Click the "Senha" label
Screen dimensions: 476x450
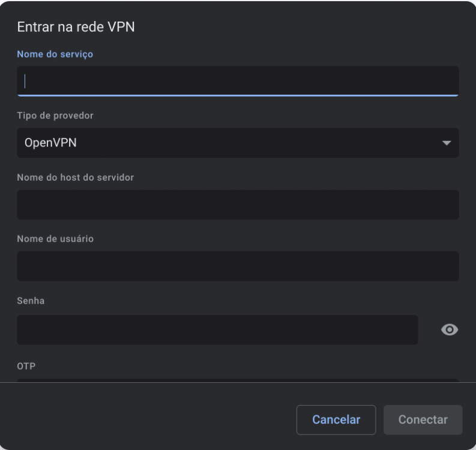pyautogui.click(x=31, y=301)
